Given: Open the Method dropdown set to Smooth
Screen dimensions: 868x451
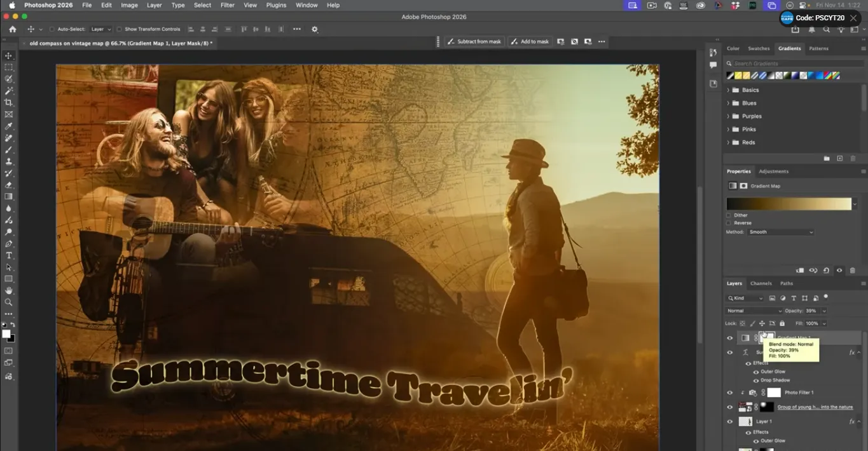Looking at the screenshot, I should 781,232.
